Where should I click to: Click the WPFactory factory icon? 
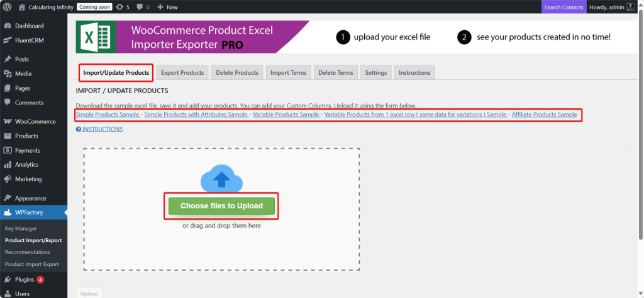[x=8, y=212]
